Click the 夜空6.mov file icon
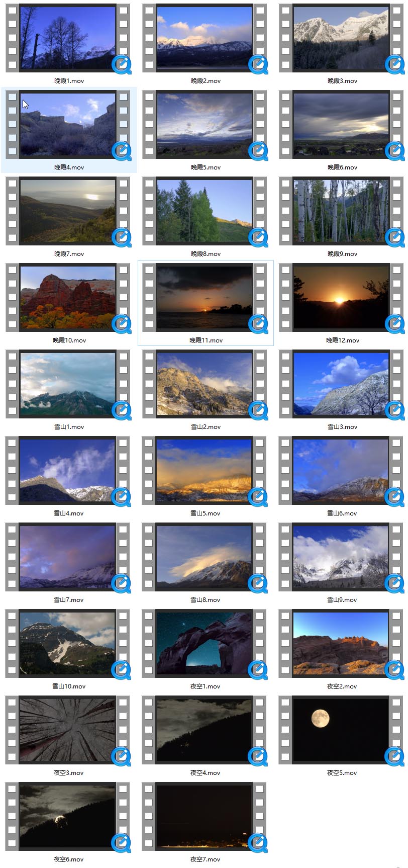Screen dimensions: 408x868 coord(68,817)
